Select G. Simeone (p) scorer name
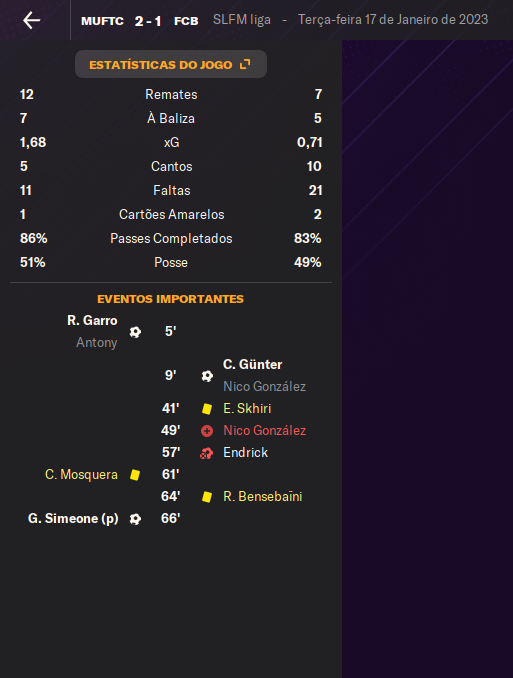This screenshot has width=513, height=678. (x=73, y=518)
